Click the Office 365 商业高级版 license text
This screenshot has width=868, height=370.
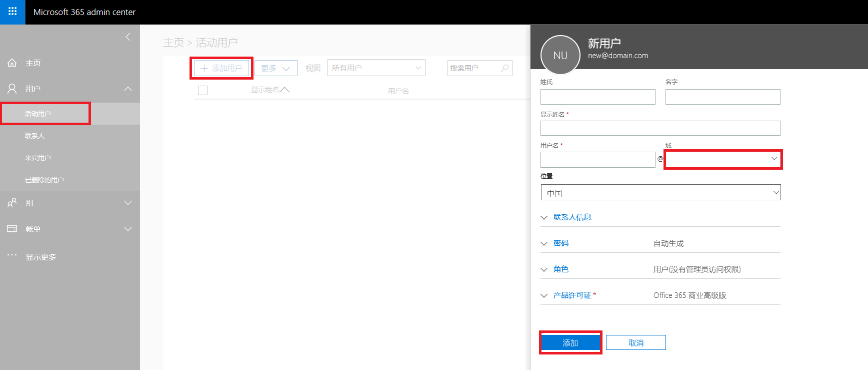tap(690, 295)
